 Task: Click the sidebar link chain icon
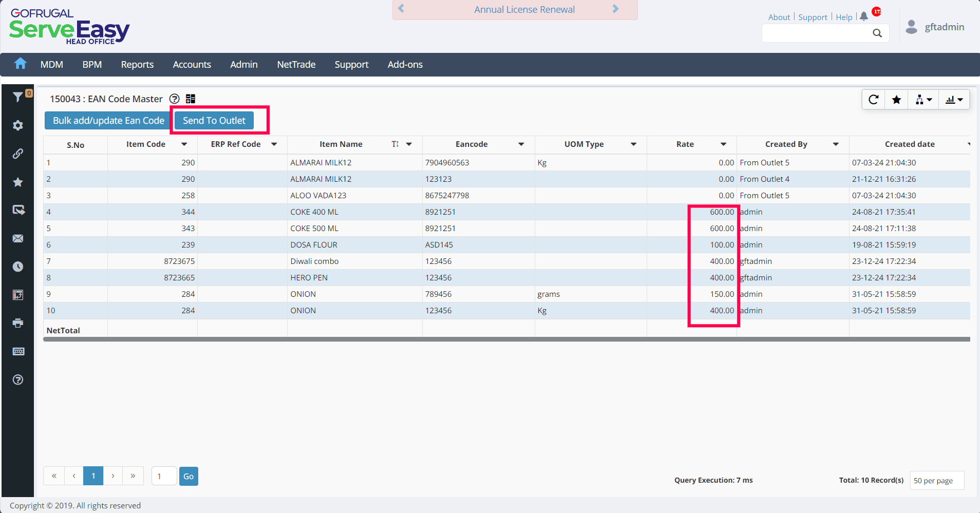pos(18,154)
